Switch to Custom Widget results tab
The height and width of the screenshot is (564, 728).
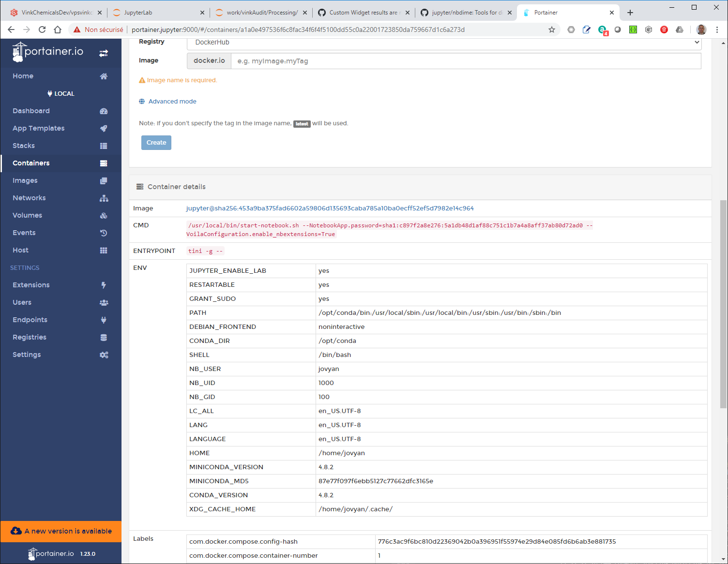click(x=363, y=13)
